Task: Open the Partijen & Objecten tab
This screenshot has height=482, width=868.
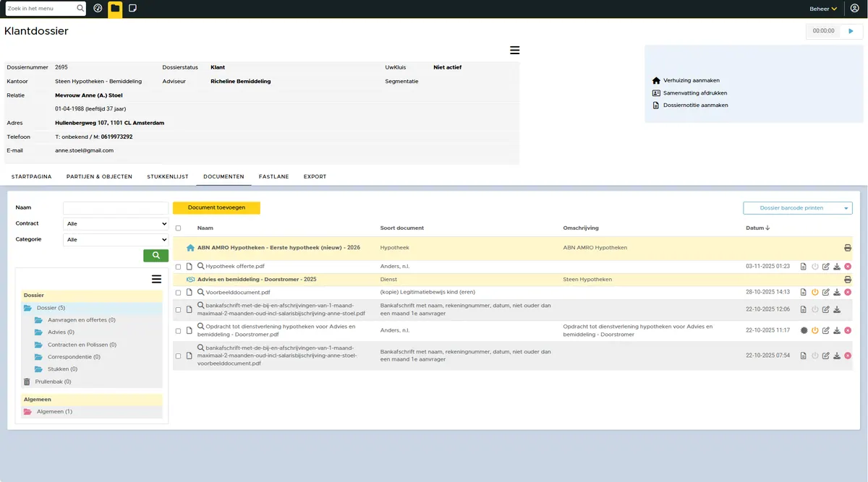Action: click(99, 176)
